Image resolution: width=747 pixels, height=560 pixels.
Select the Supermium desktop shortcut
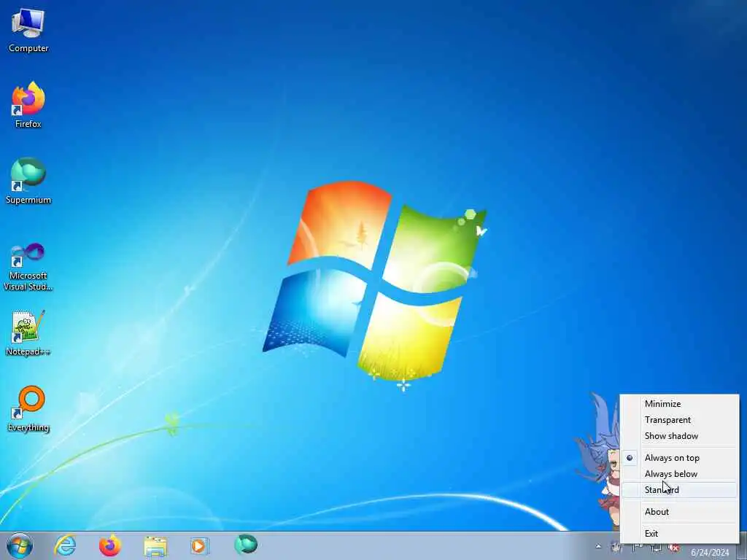(28, 181)
